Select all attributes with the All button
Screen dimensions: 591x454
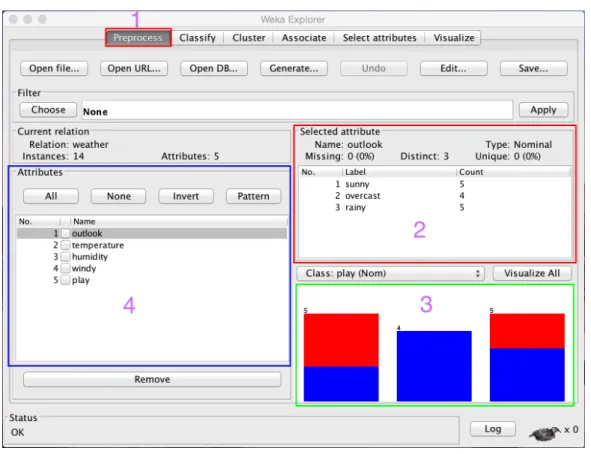51,196
